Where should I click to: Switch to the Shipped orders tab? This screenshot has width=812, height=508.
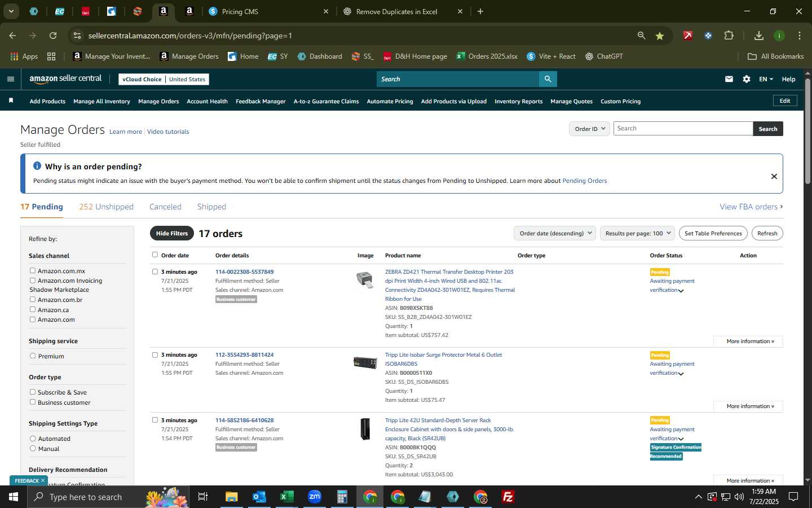(x=211, y=207)
